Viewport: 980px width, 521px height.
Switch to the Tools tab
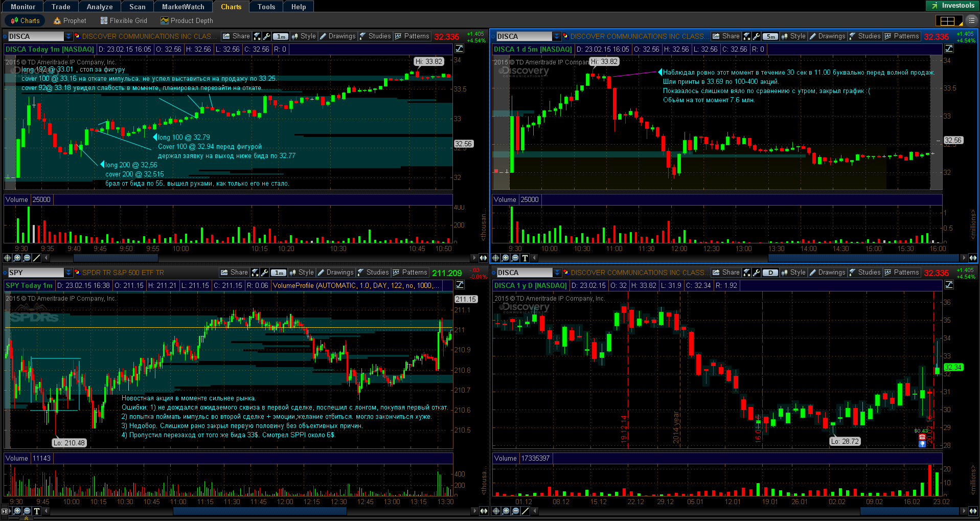(266, 7)
